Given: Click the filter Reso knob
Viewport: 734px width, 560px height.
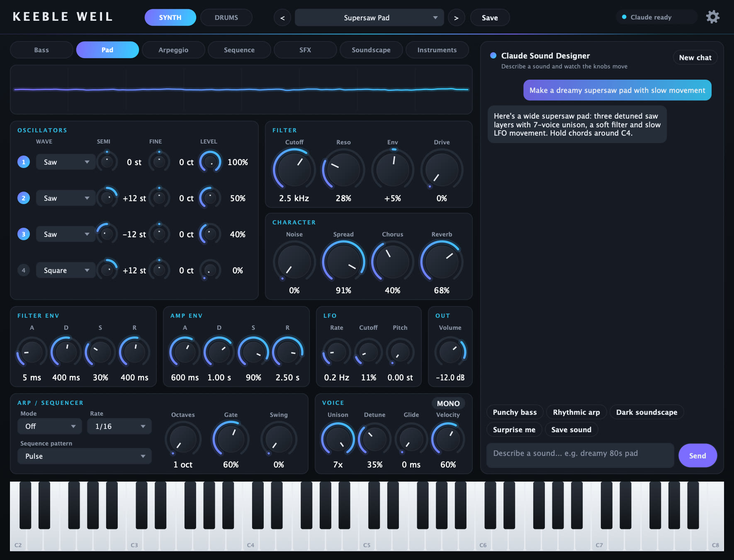Looking at the screenshot, I should tap(343, 170).
